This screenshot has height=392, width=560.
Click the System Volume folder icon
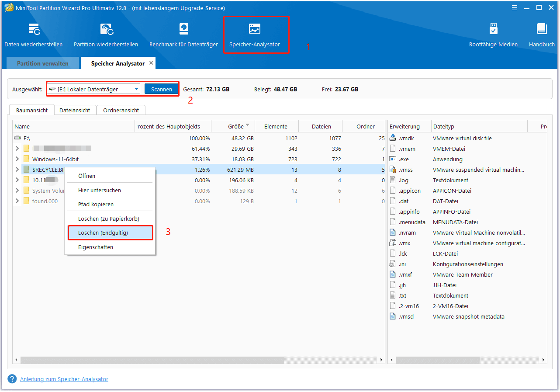[26, 191]
